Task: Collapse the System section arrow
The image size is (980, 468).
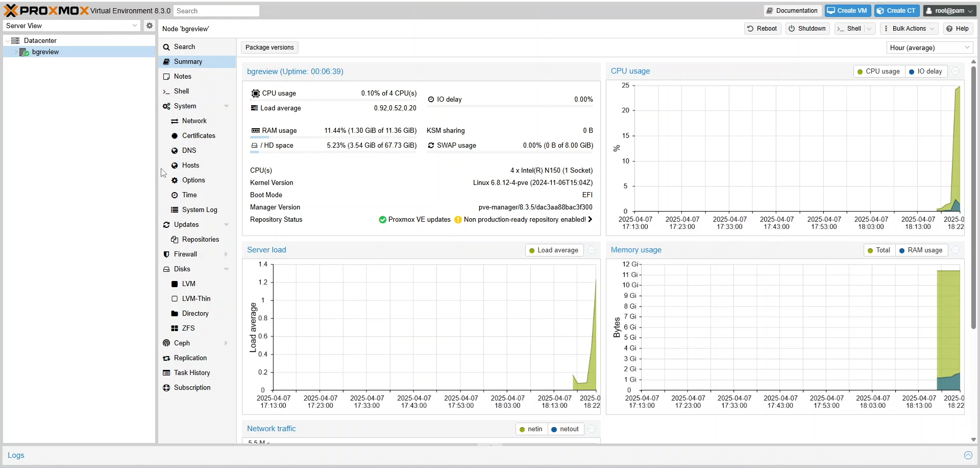Action: pyautogui.click(x=226, y=106)
